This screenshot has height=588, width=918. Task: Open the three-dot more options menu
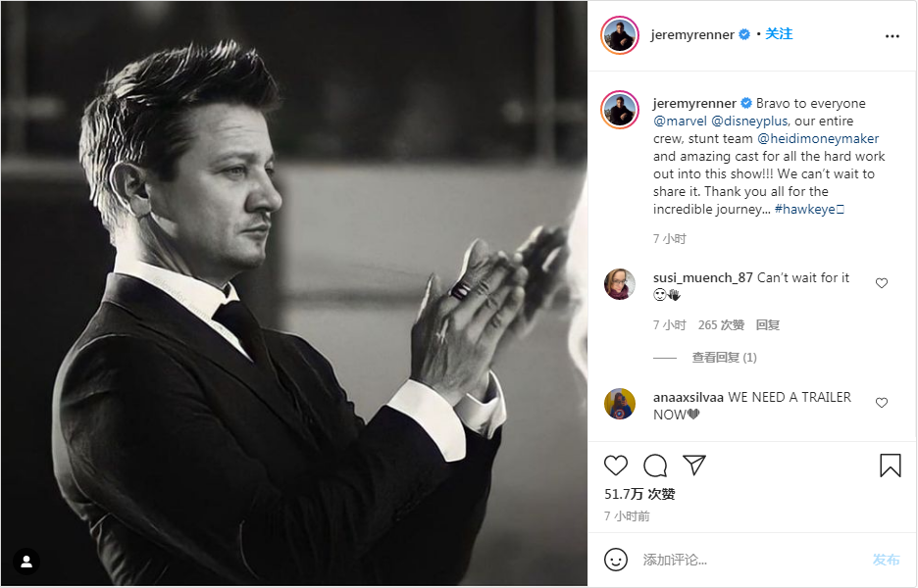click(892, 35)
